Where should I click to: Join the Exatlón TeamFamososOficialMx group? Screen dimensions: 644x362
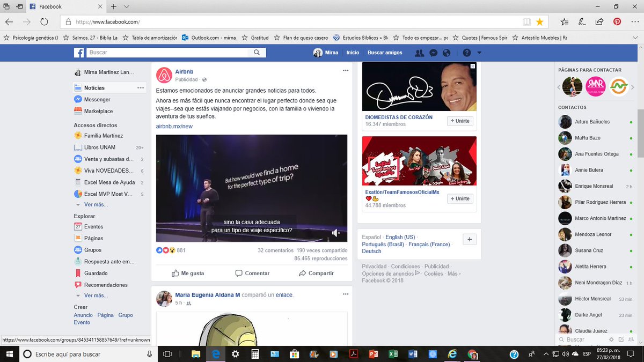tap(460, 198)
